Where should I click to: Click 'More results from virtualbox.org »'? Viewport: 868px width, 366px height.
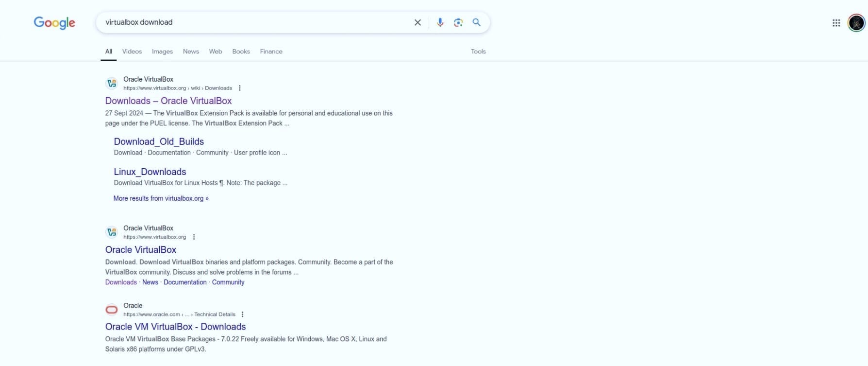(161, 198)
